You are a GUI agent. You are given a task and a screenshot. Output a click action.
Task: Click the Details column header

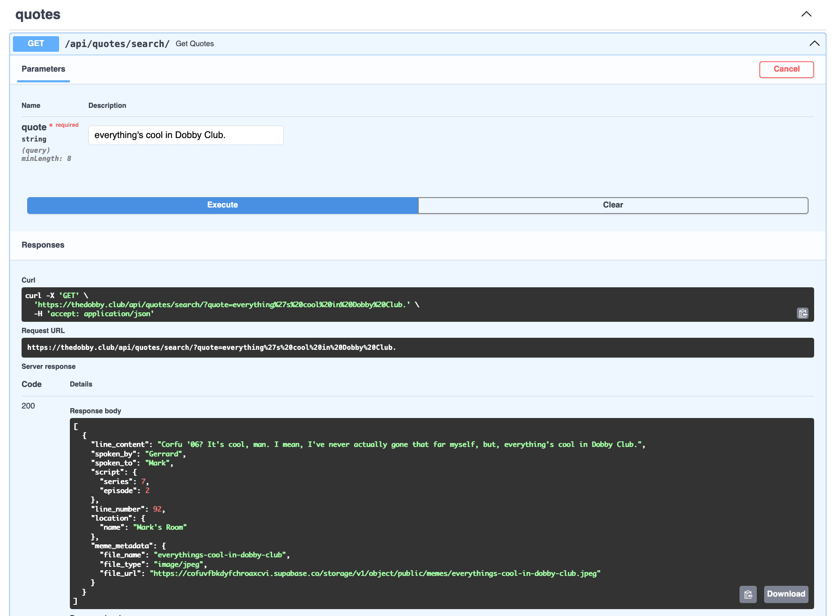[81, 384]
